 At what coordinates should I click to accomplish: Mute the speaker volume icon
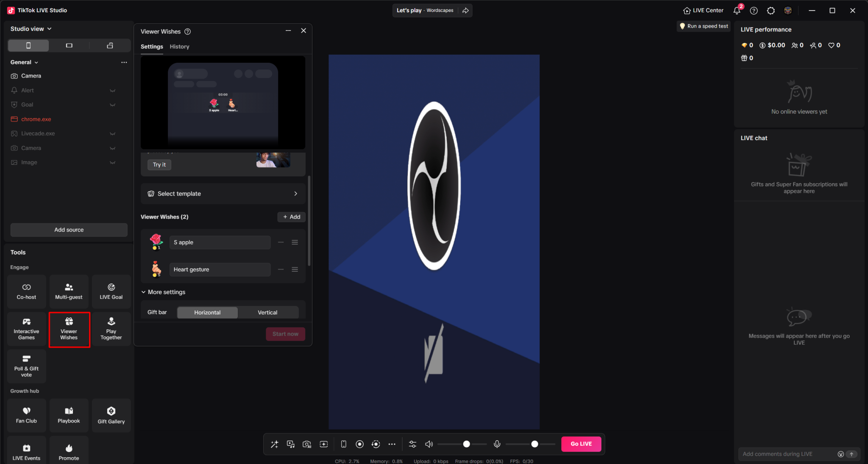[x=429, y=444]
